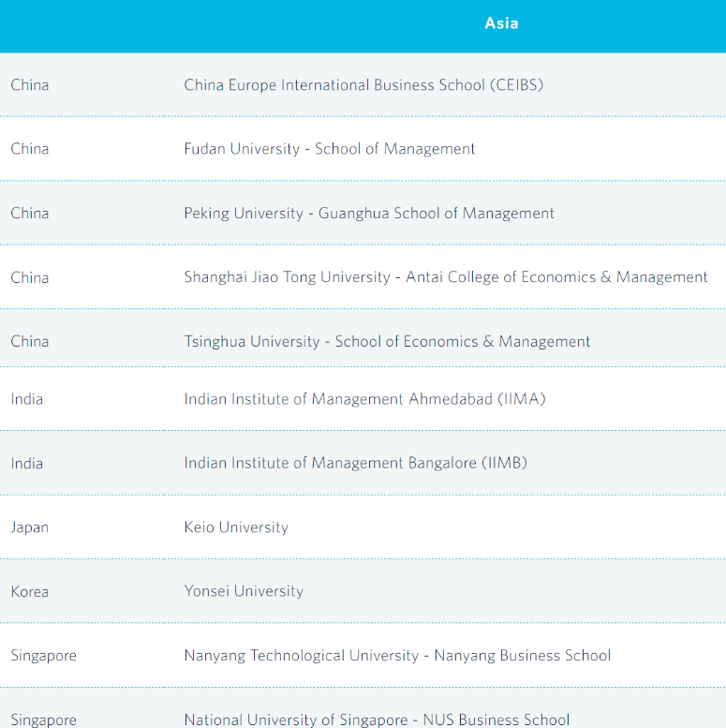
Task: Open National University of Singapore NUS Business School
Action: (x=377, y=720)
